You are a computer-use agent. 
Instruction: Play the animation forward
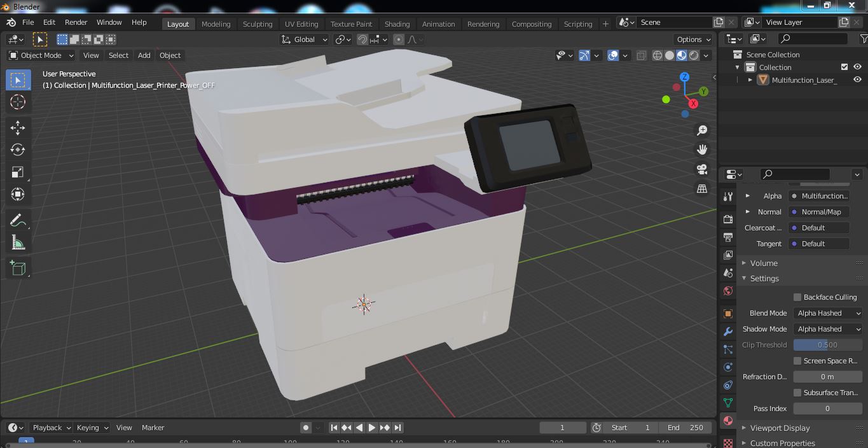(372, 428)
